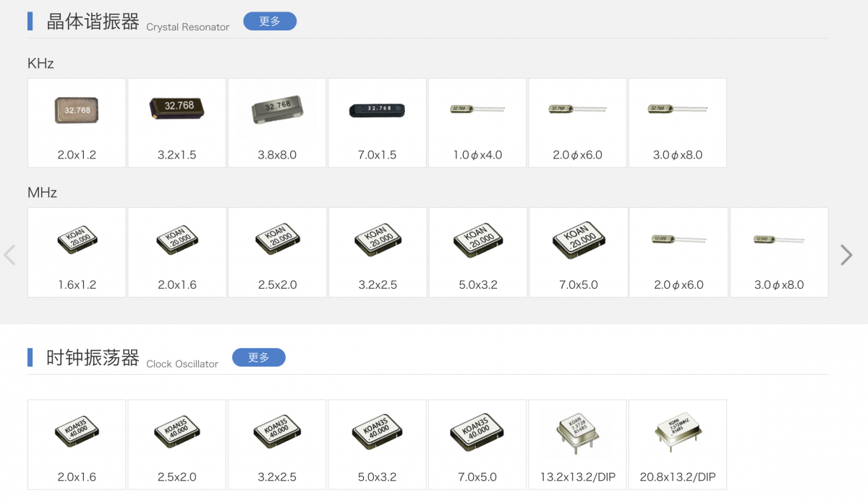Choose the 13.2x13.2/DIP oscillator
The width and height of the screenshot is (868, 501).
click(x=577, y=444)
